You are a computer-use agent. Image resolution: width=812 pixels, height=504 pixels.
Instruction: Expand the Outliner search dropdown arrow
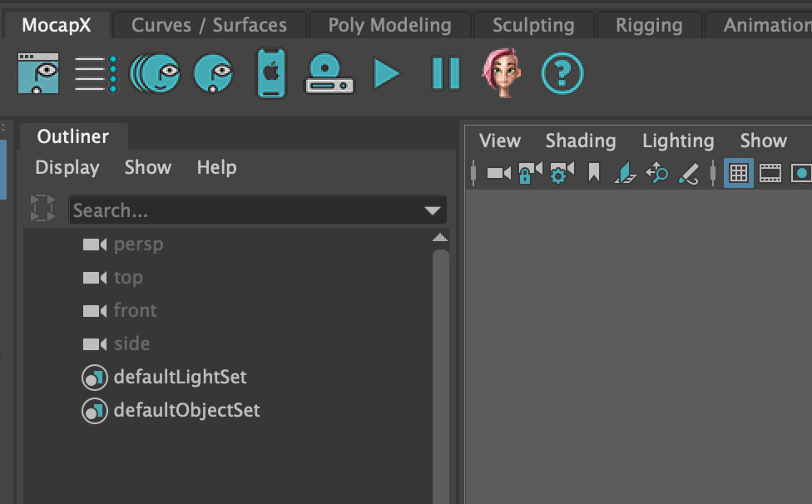[433, 210]
